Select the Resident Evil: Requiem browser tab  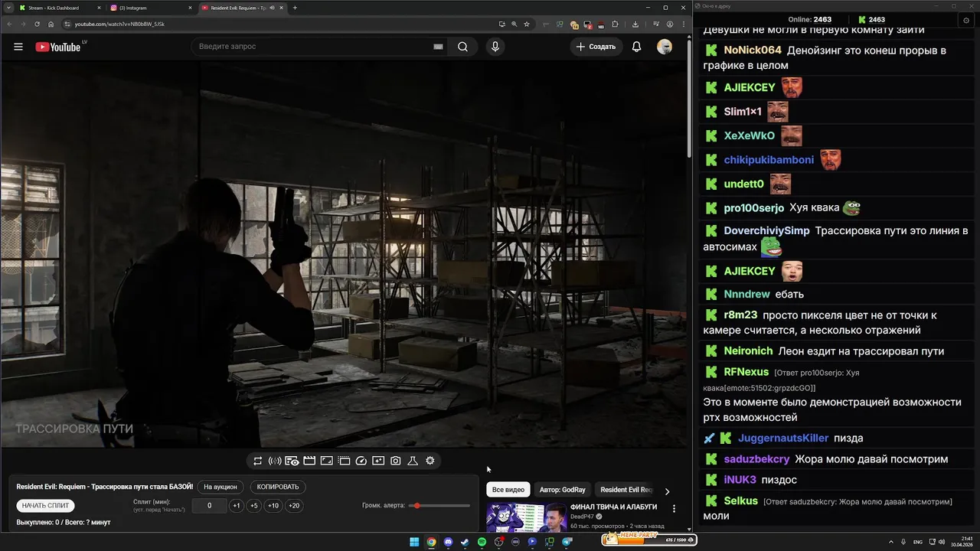[242, 8]
